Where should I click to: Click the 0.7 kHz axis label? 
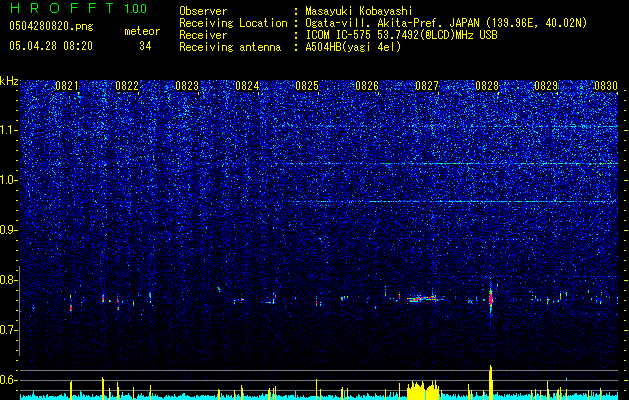point(9,330)
